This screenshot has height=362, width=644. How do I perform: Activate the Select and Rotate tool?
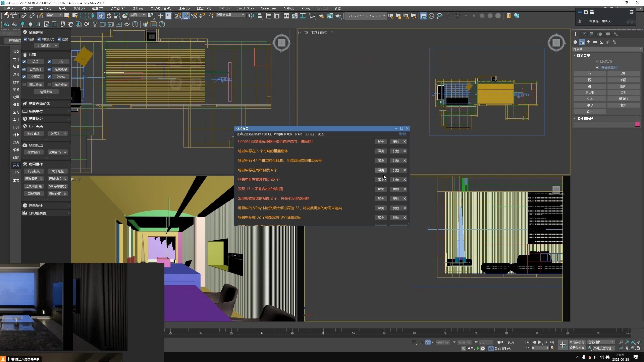pos(109,16)
